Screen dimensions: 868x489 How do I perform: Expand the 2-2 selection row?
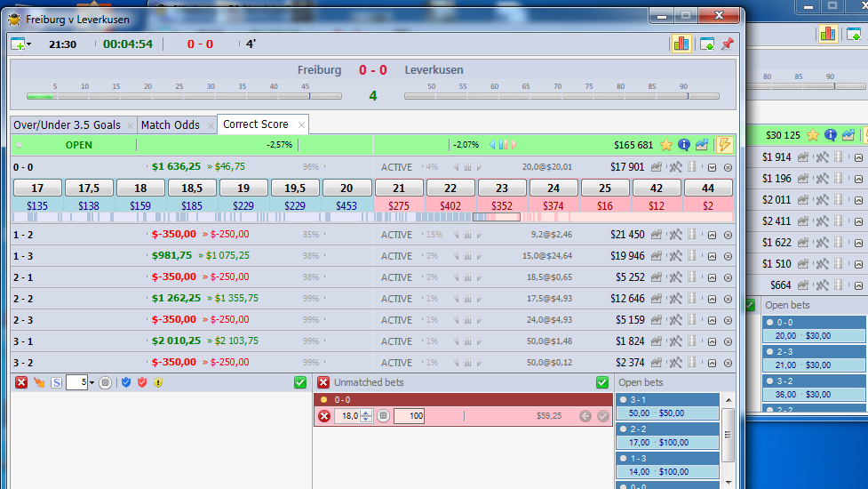coord(712,299)
